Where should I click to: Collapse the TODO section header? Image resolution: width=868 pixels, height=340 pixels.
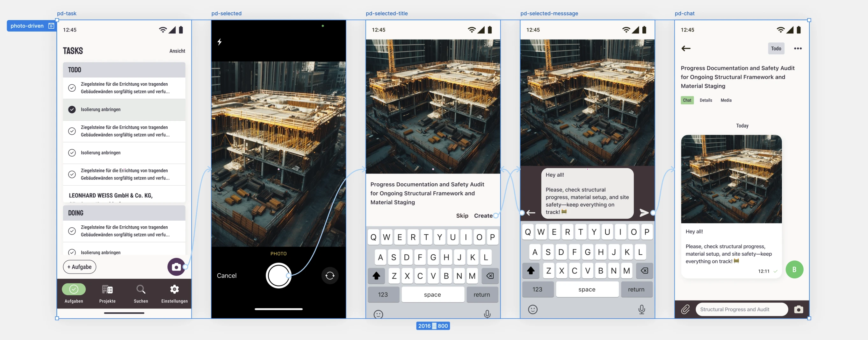tap(124, 70)
